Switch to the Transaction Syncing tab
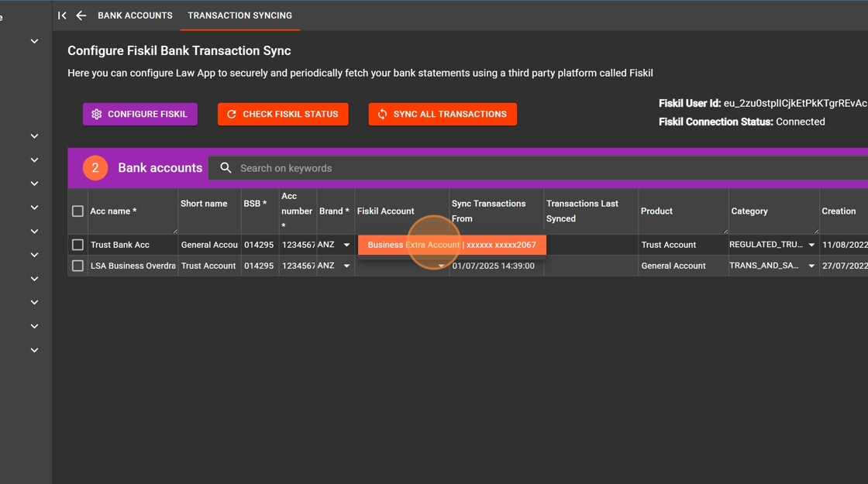The width and height of the screenshot is (868, 484). point(239,15)
